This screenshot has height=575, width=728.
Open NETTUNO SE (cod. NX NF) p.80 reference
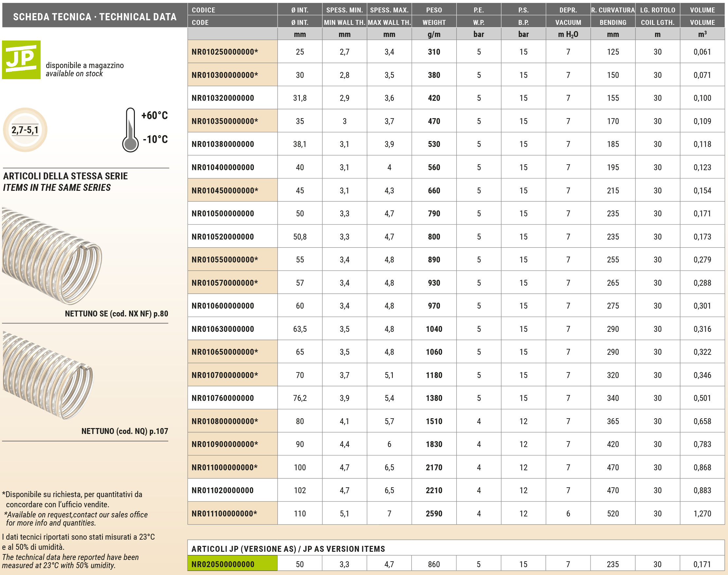[x=116, y=314]
